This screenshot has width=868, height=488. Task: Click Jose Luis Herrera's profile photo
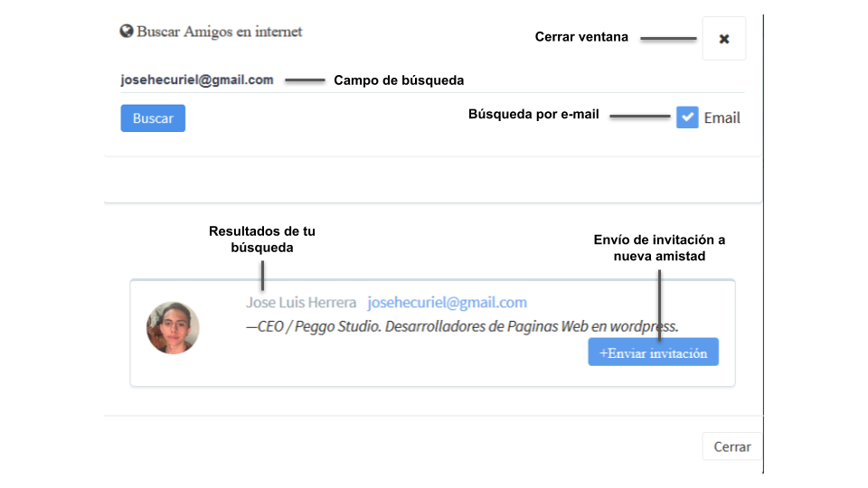173,327
